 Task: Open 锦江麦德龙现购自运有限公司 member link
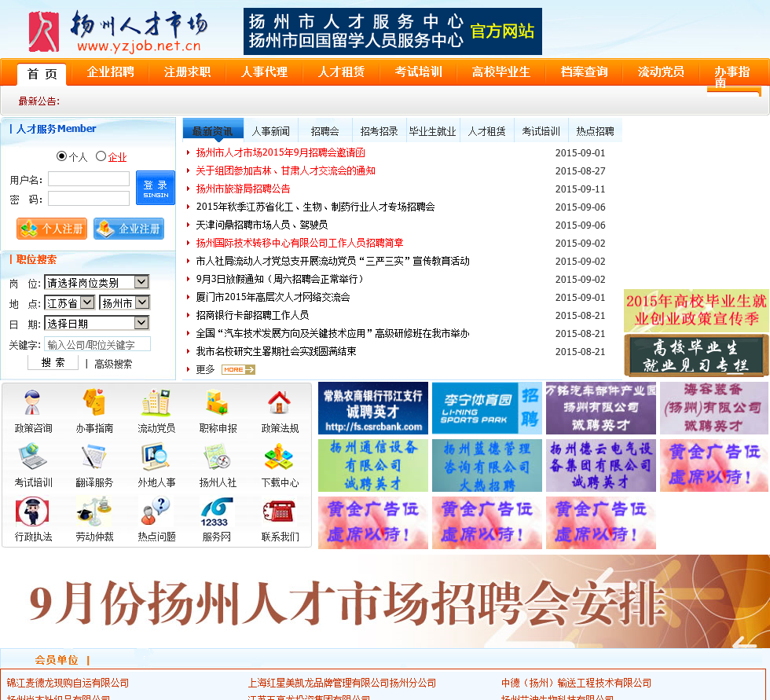(68, 683)
